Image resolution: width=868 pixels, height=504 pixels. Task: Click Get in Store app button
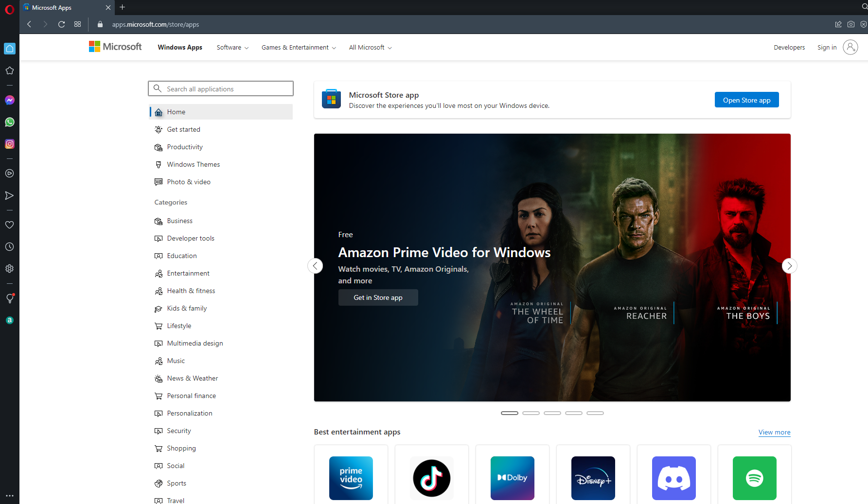click(378, 297)
